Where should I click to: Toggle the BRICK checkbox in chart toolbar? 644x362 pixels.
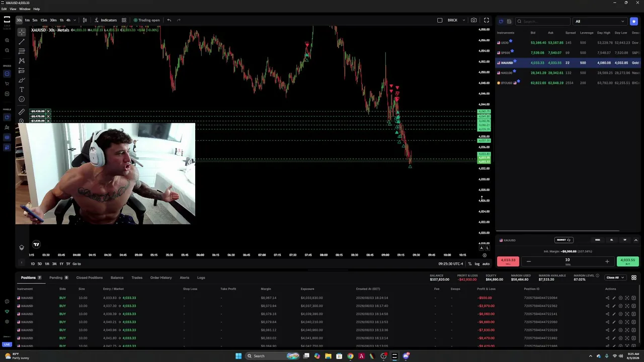(x=440, y=20)
